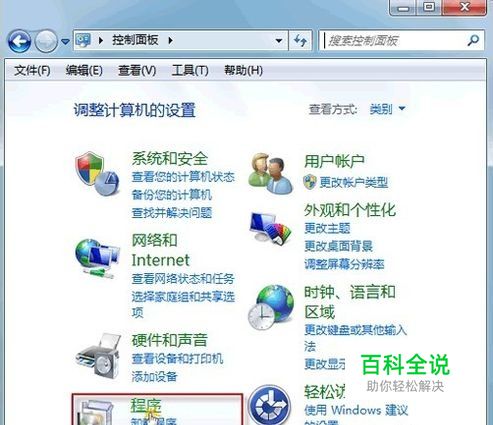Click the User Accounts people icon
Image resolution: width=493 pixels, height=425 pixels.
coord(271,173)
